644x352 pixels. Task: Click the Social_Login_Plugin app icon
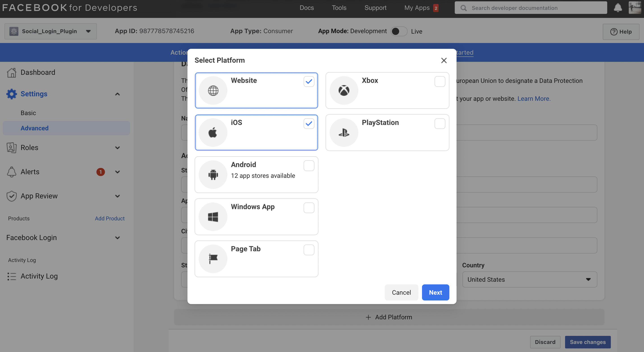click(14, 31)
